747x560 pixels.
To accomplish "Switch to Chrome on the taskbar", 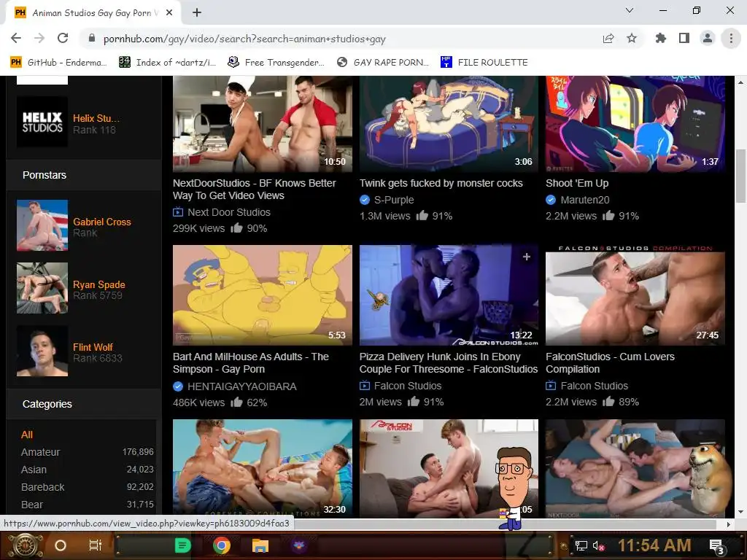I will [x=222, y=545].
